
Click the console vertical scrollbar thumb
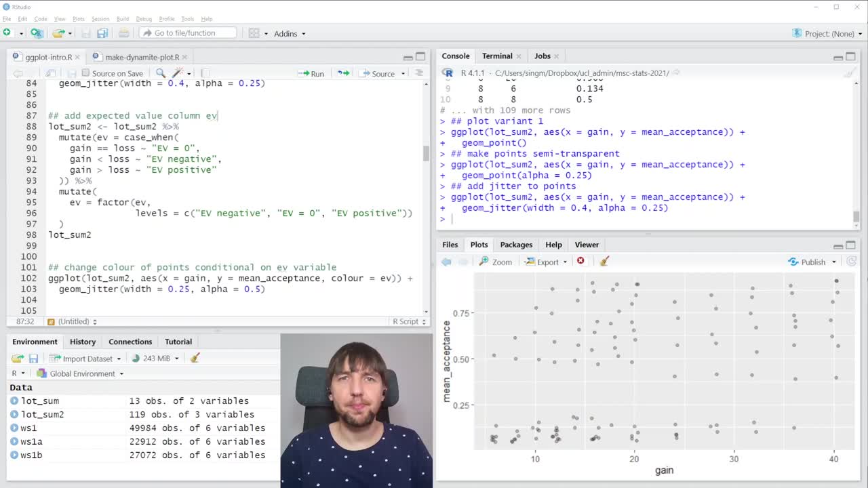click(856, 217)
